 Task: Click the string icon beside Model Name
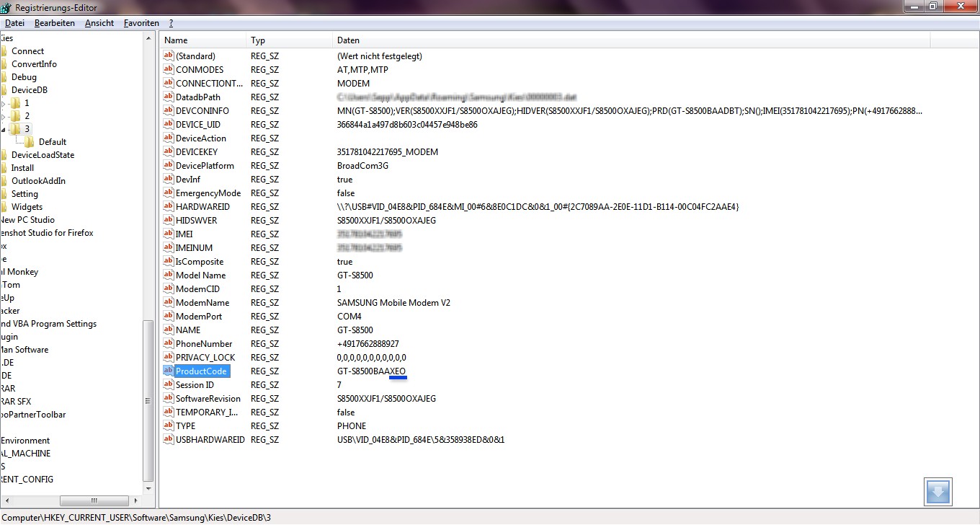point(169,275)
